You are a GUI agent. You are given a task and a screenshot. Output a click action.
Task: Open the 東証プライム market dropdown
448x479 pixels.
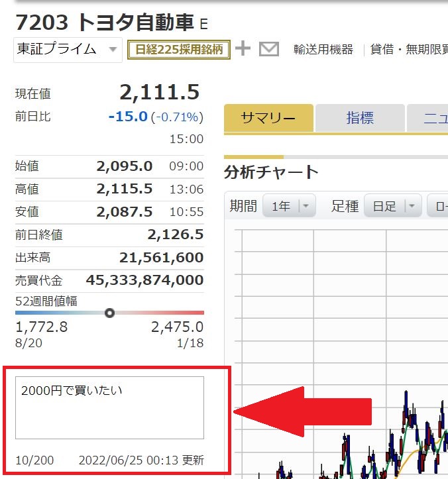coord(68,50)
